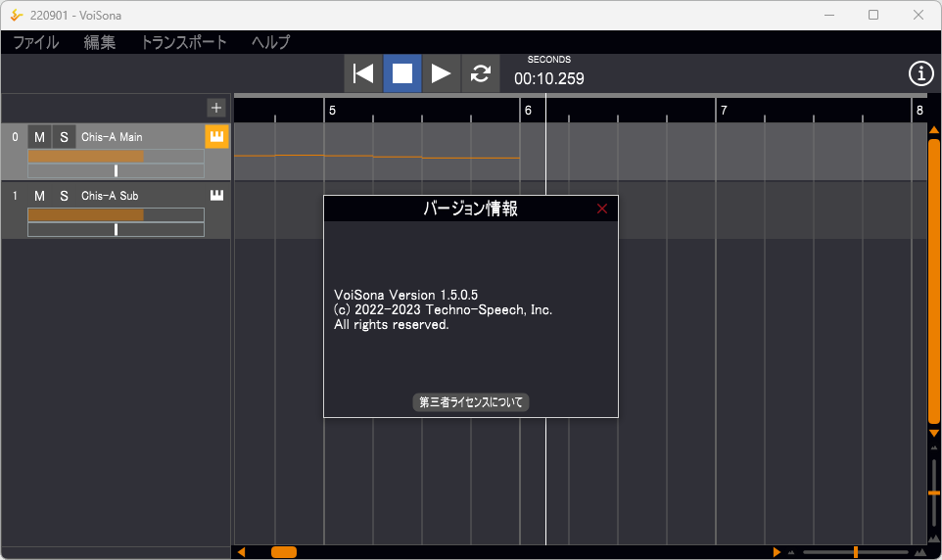Click vertical scrollbar up arrow
The width and height of the screenshot is (942, 560).
(x=933, y=130)
